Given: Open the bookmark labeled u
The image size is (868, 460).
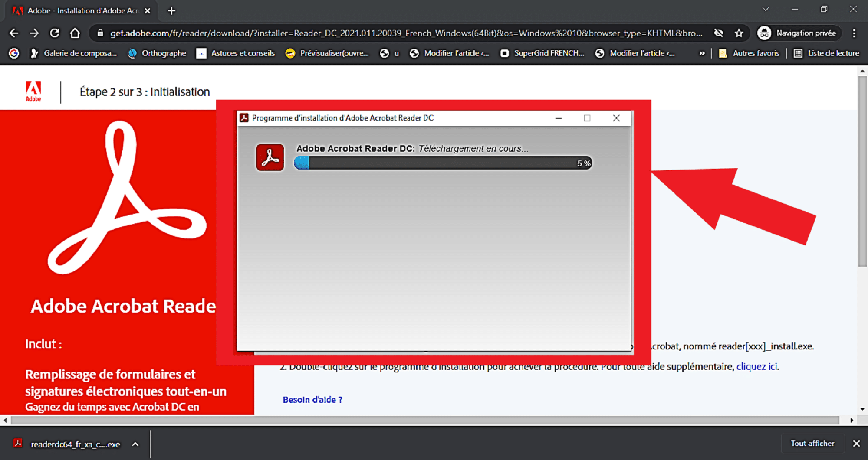Looking at the screenshot, I should 390,53.
